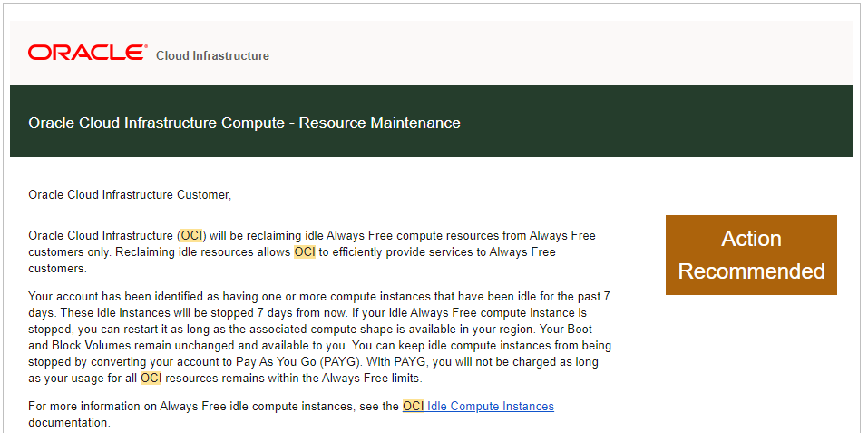Viewport: 868px width, 433px height.
Task: Click the word 'Recommended' in the orange box
Action: [751, 271]
